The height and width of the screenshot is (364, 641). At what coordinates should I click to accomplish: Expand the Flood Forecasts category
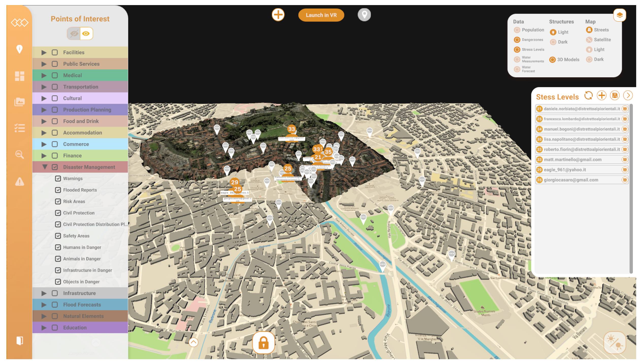point(44,305)
